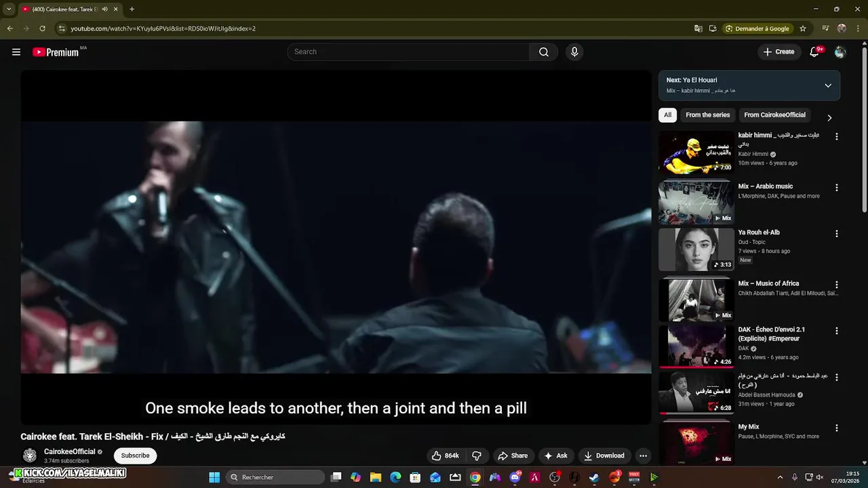
Task: Select the All filter chip
Action: (668, 115)
